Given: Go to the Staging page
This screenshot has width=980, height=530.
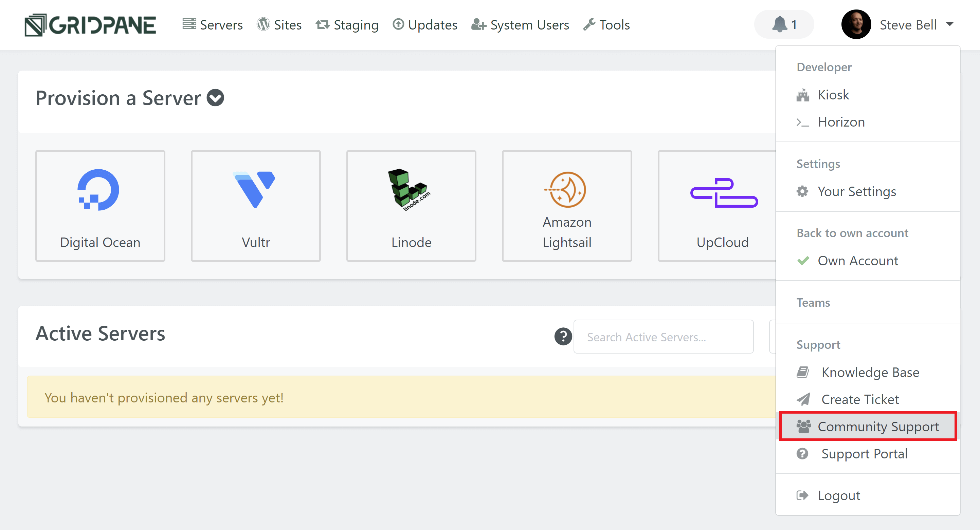Looking at the screenshot, I should pyautogui.click(x=347, y=25).
